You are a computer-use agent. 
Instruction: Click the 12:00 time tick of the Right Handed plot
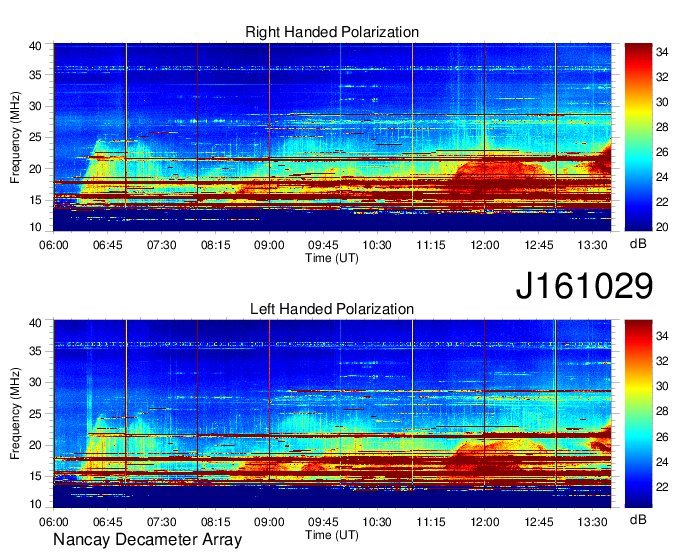(485, 245)
